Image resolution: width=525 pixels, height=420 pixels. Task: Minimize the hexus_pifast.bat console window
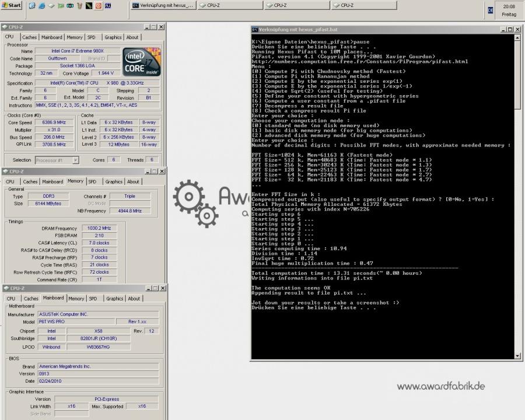click(503, 30)
